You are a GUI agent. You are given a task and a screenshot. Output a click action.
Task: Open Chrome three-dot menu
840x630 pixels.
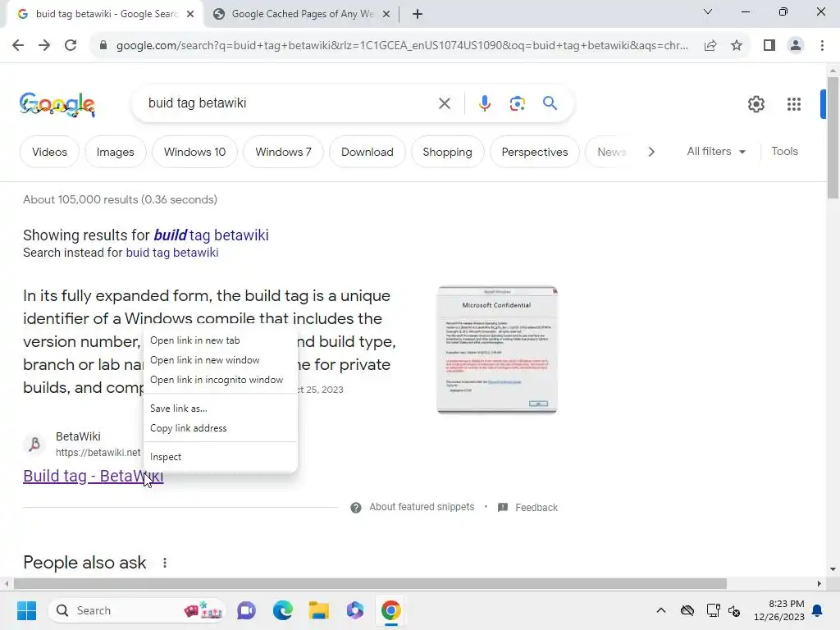point(822,46)
